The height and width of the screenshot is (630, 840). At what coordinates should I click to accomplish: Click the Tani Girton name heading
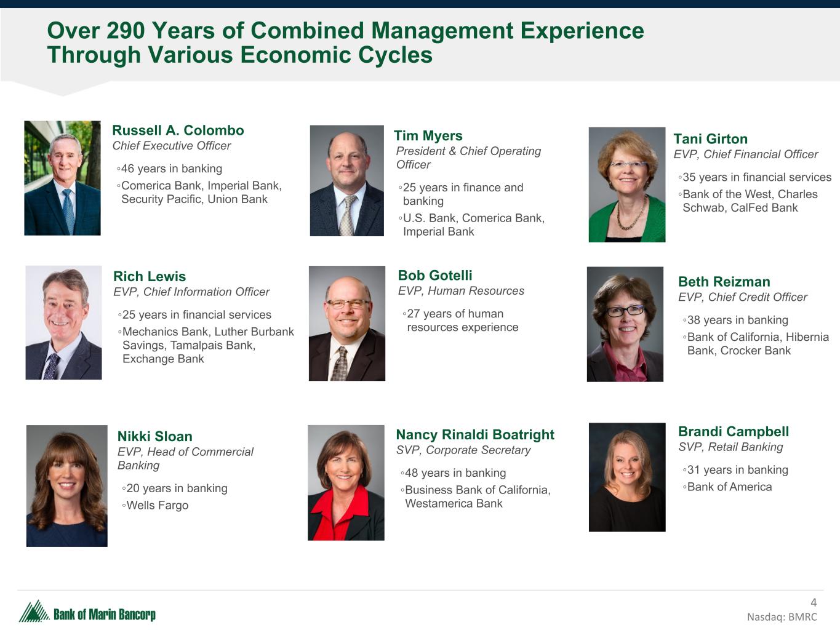pos(710,139)
